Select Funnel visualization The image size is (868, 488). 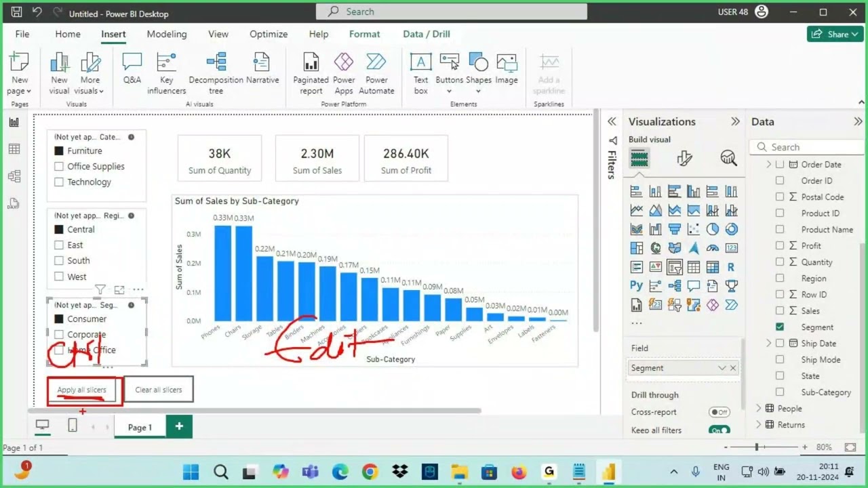click(674, 229)
